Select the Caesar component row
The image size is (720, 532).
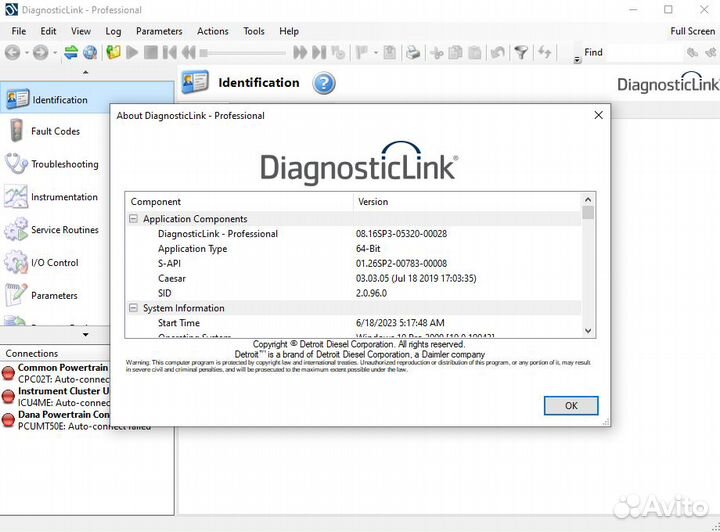click(x=354, y=278)
